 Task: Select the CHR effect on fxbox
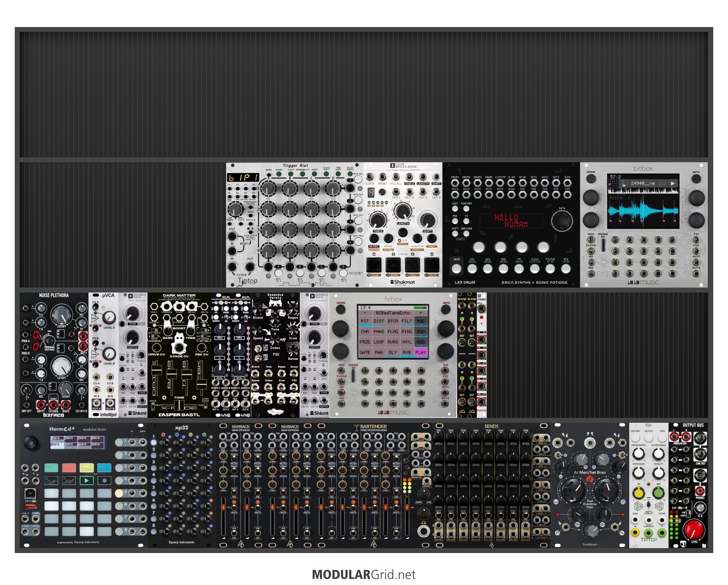point(365,331)
